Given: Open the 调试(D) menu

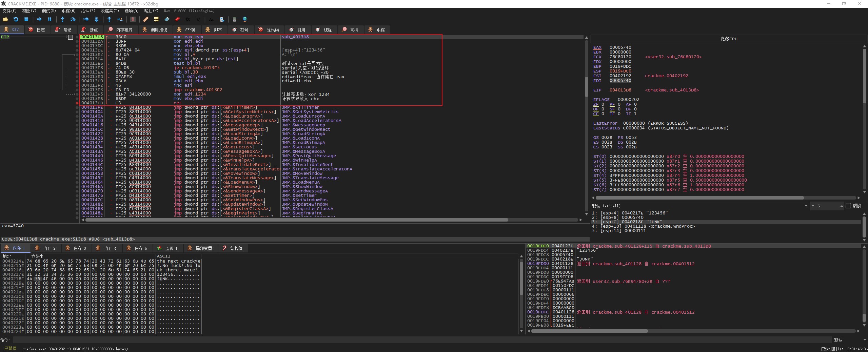Looking at the screenshot, I should 48,11.
